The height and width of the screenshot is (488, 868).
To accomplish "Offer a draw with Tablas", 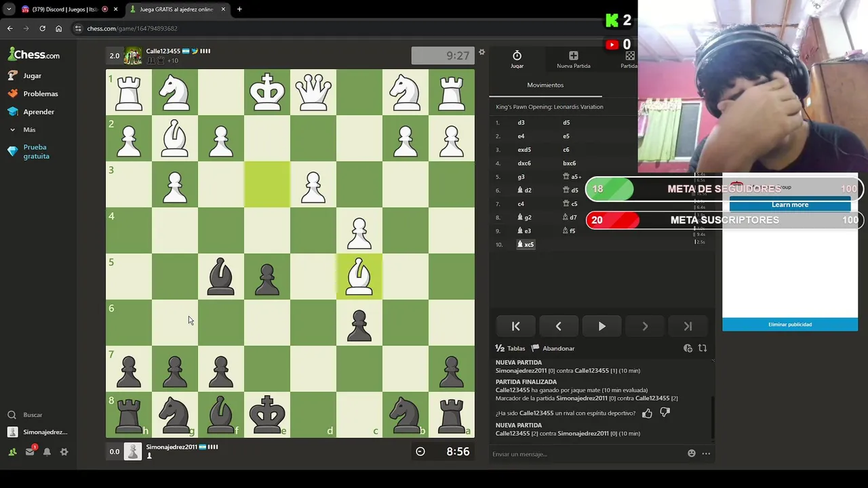I will click(x=510, y=348).
